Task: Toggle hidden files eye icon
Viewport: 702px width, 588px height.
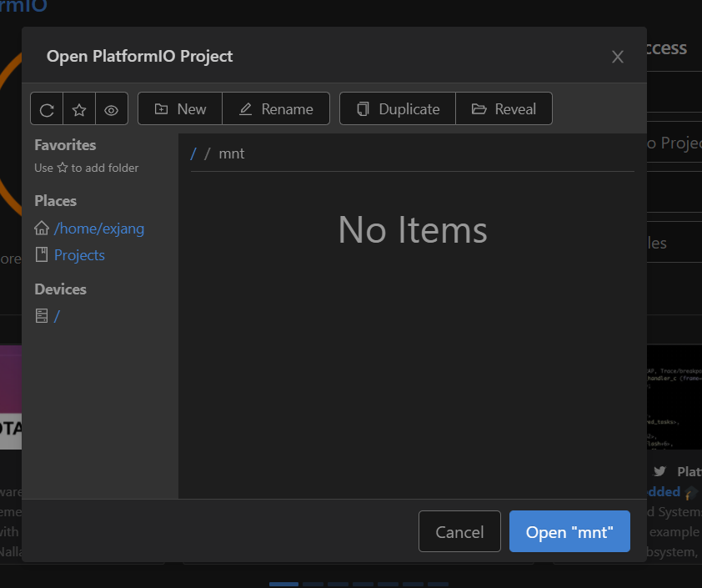Action: click(x=112, y=109)
